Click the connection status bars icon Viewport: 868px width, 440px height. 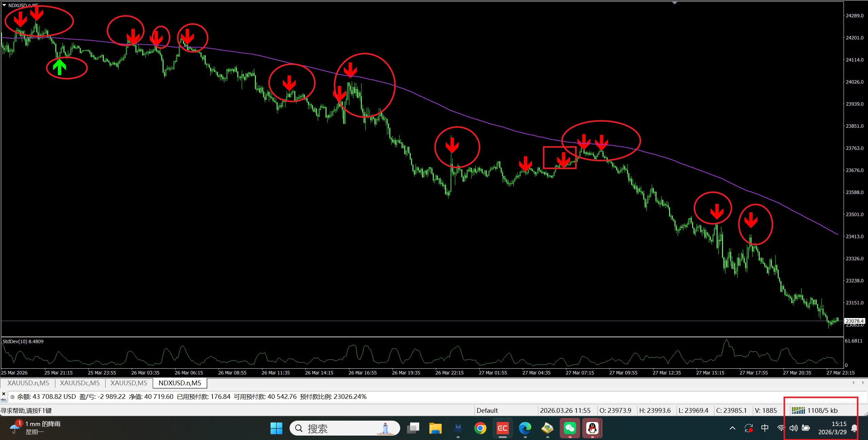(798, 410)
